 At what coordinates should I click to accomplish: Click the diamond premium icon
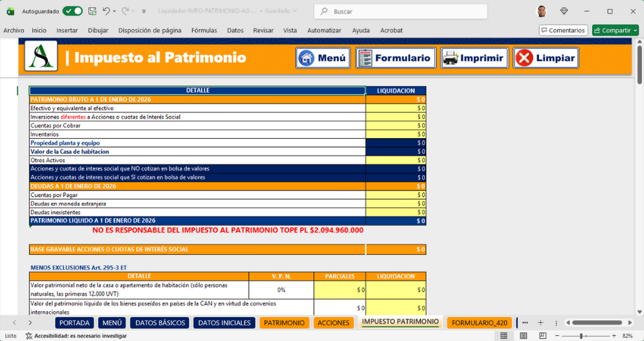tap(564, 11)
